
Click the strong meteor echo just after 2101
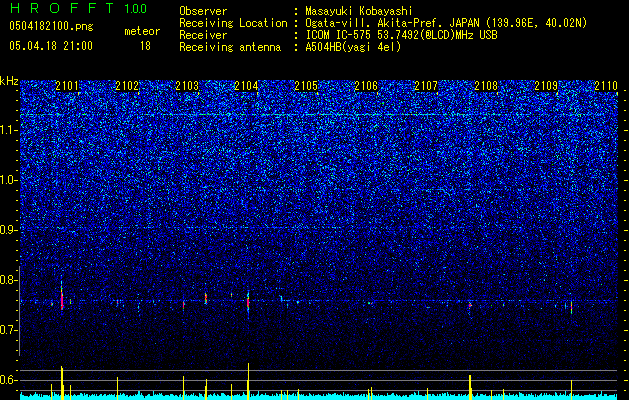coord(62,297)
